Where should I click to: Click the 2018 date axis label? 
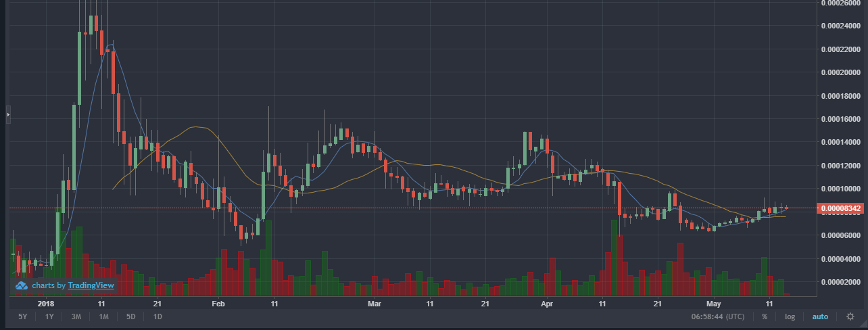(46, 304)
